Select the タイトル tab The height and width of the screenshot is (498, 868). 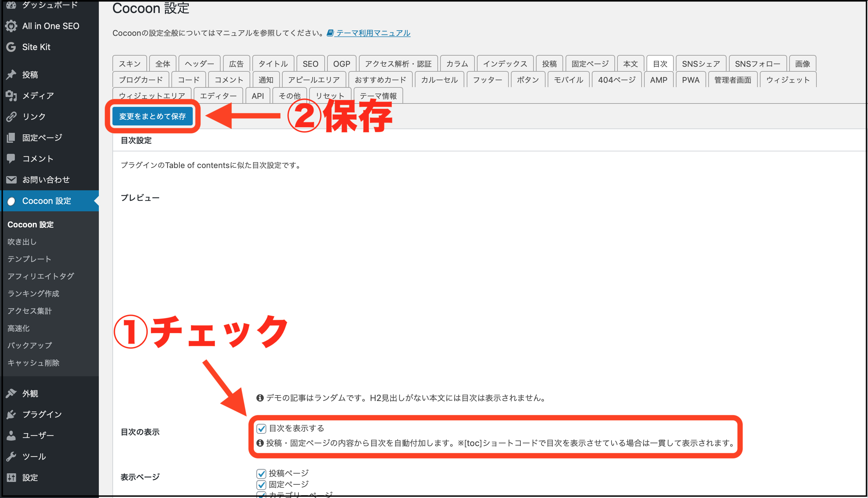click(273, 64)
